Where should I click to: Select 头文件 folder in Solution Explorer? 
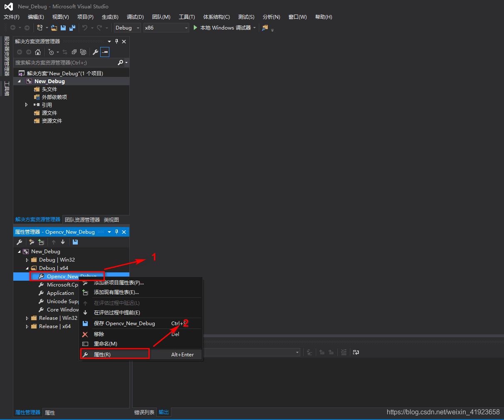point(49,89)
